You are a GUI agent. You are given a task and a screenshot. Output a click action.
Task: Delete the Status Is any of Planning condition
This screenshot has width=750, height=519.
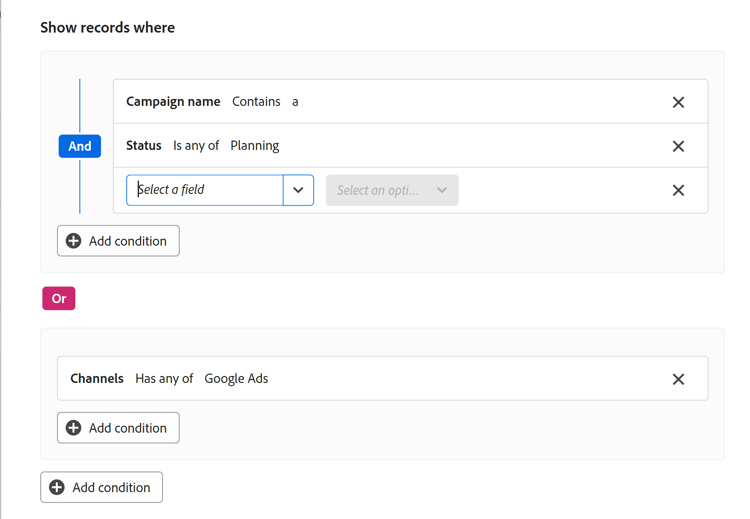pos(678,146)
